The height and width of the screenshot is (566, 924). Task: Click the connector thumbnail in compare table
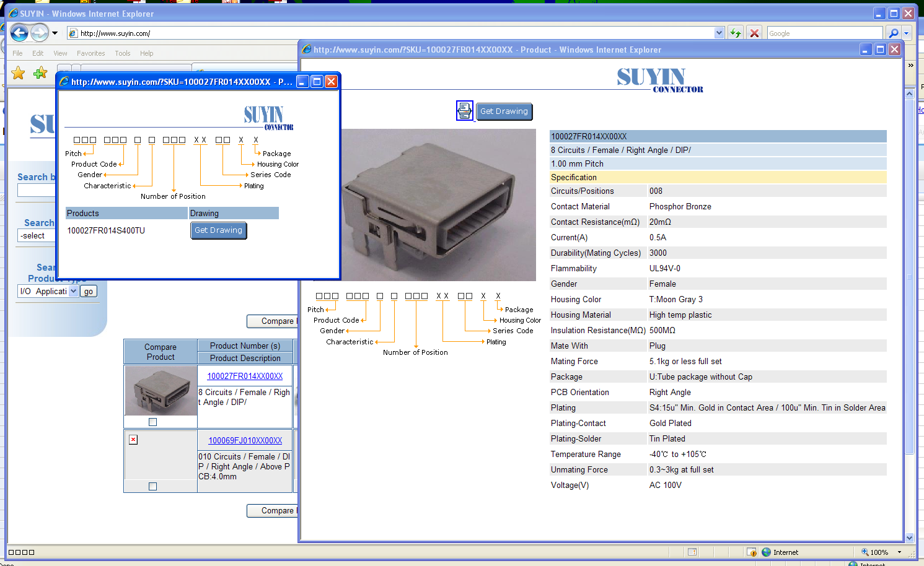pyautogui.click(x=161, y=391)
